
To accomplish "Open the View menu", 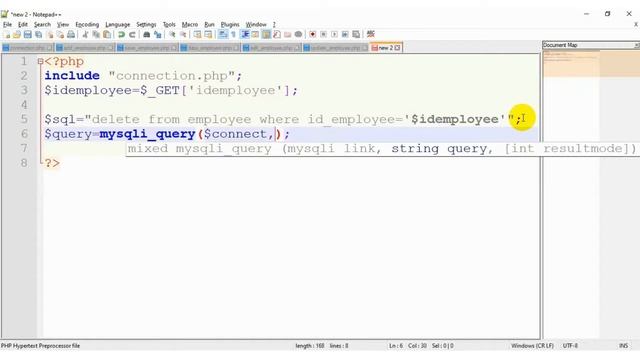I will point(63,24).
